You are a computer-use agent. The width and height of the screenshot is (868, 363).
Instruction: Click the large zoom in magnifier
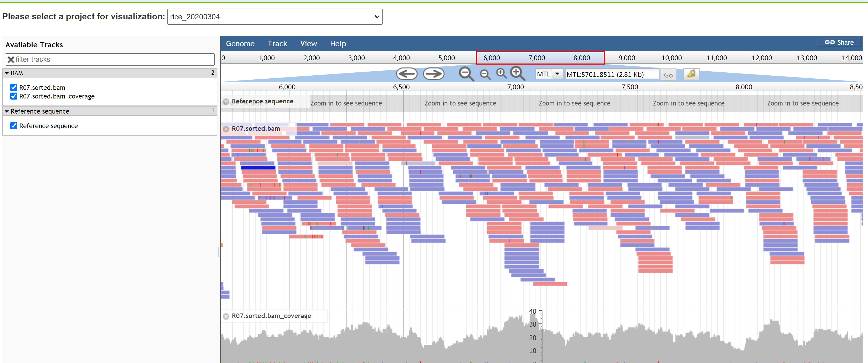click(x=517, y=73)
